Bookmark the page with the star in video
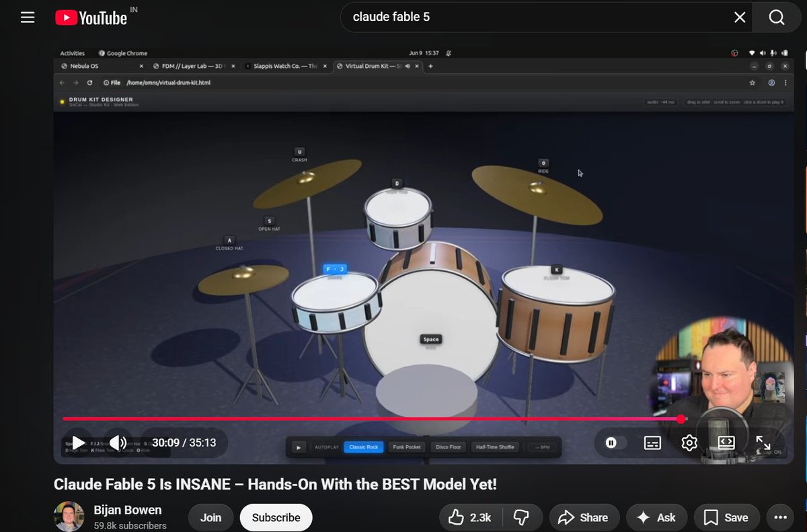This screenshot has height=532, width=807. pyautogui.click(x=752, y=83)
